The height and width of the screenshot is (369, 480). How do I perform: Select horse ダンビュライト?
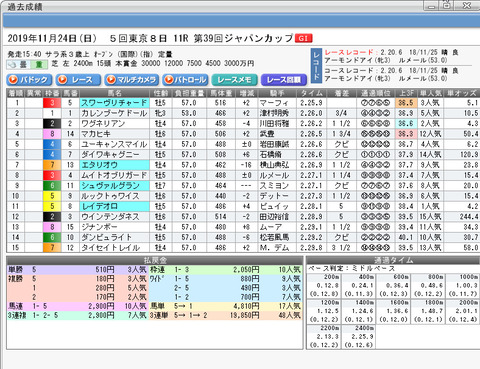tap(114, 237)
